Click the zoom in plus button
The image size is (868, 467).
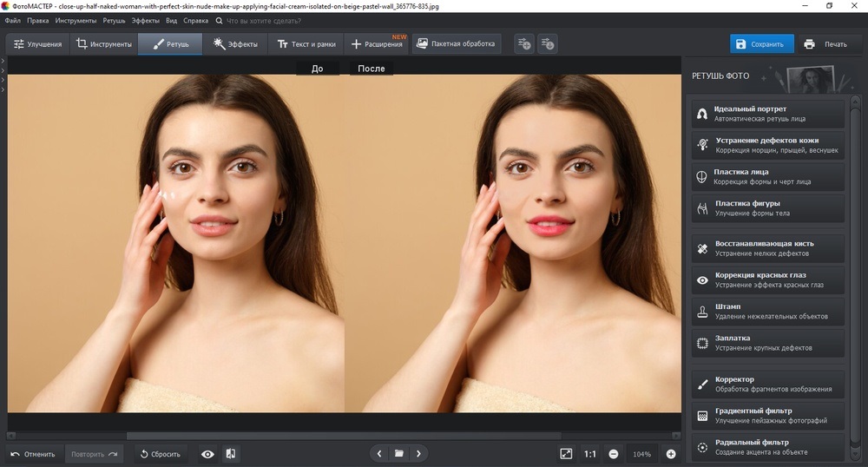pyautogui.click(x=671, y=453)
